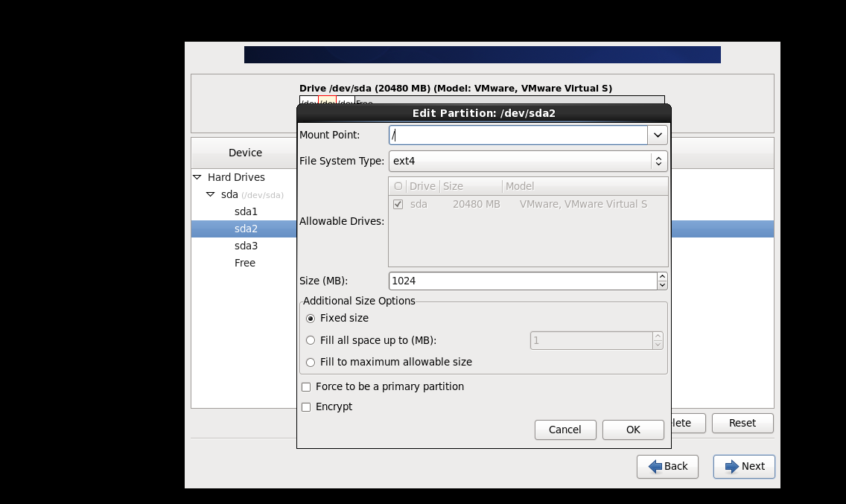The width and height of the screenshot is (846, 504).
Task: Select Fill to maximum allowable size
Action: 311,362
